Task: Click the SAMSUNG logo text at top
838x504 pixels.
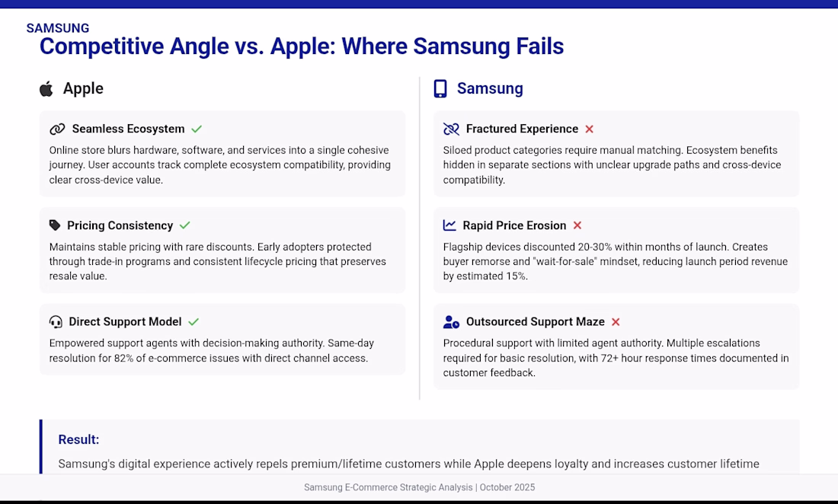Action: tap(58, 28)
